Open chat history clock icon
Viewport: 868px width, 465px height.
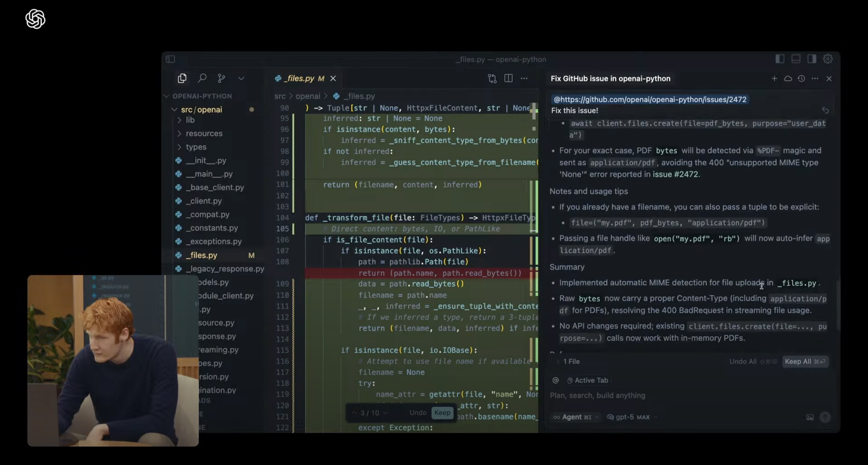(x=801, y=79)
